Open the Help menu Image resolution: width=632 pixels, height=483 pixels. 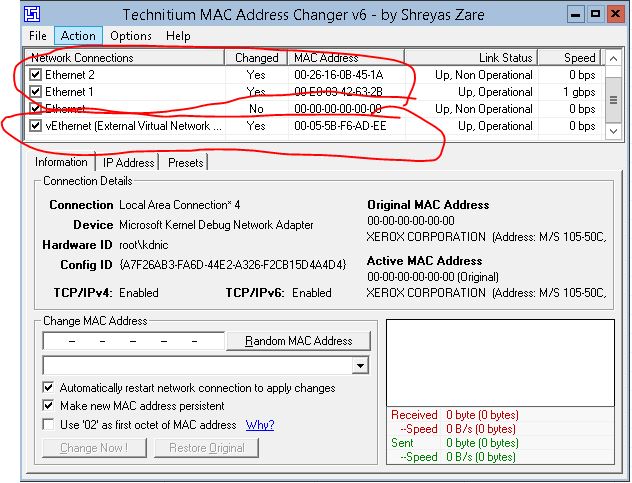pyautogui.click(x=178, y=36)
